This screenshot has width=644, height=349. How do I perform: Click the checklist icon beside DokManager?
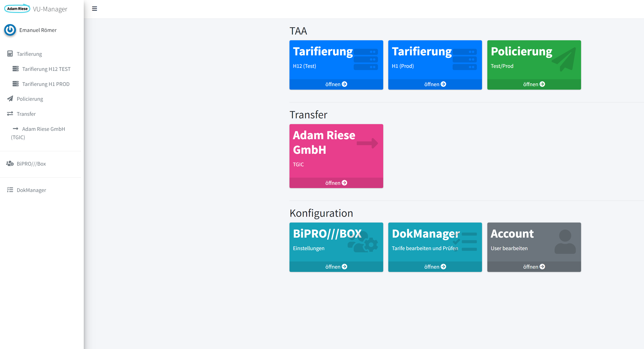click(10, 190)
